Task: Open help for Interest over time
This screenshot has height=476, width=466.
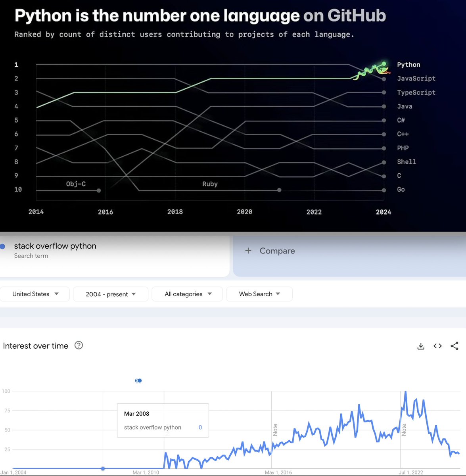Action: (x=79, y=345)
